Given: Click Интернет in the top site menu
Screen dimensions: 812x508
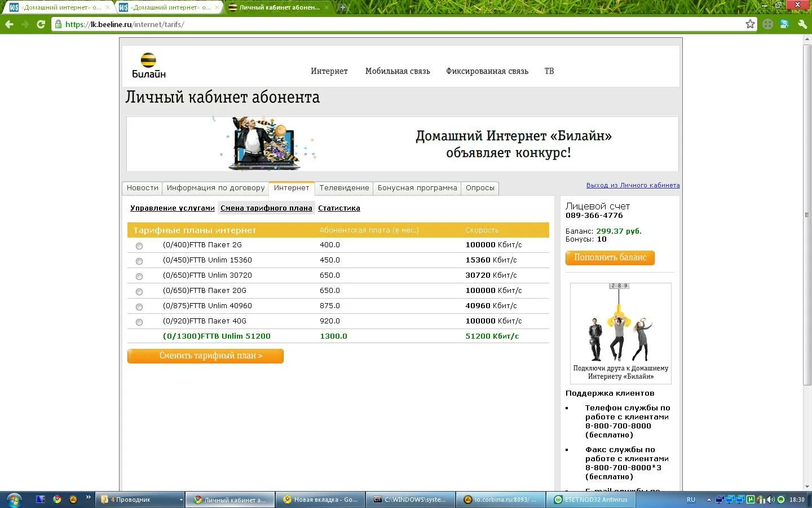Looking at the screenshot, I should point(329,71).
